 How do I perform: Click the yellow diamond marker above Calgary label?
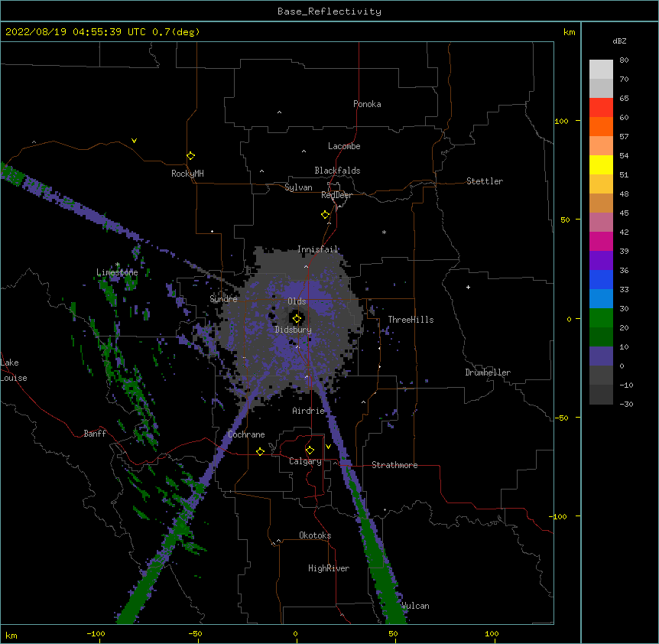pyautogui.click(x=310, y=450)
